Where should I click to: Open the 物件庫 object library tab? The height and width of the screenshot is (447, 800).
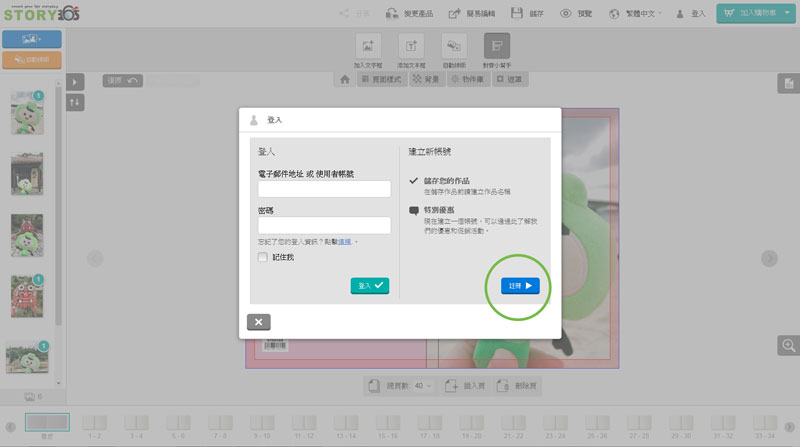point(468,79)
